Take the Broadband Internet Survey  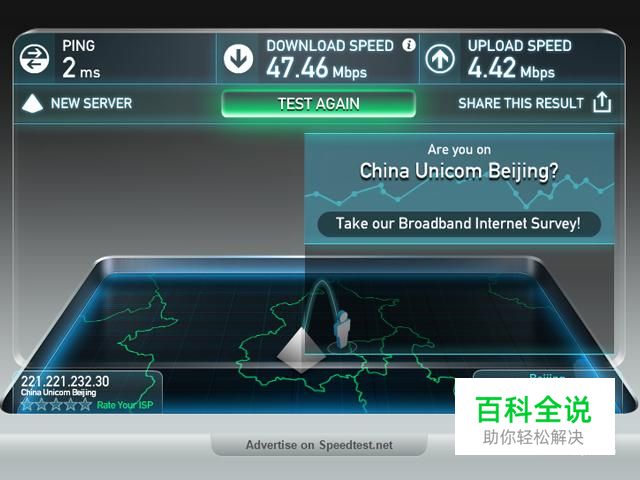click(459, 224)
